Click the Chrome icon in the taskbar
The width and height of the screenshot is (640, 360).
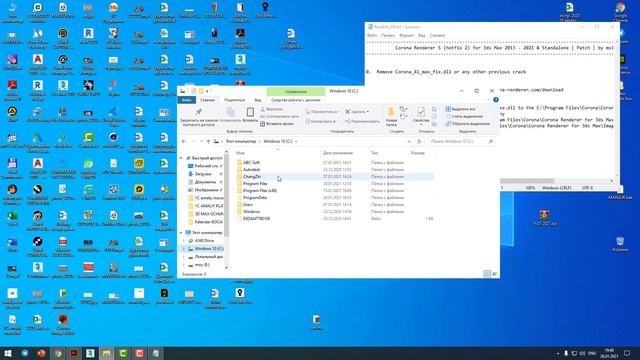[x=58, y=353]
